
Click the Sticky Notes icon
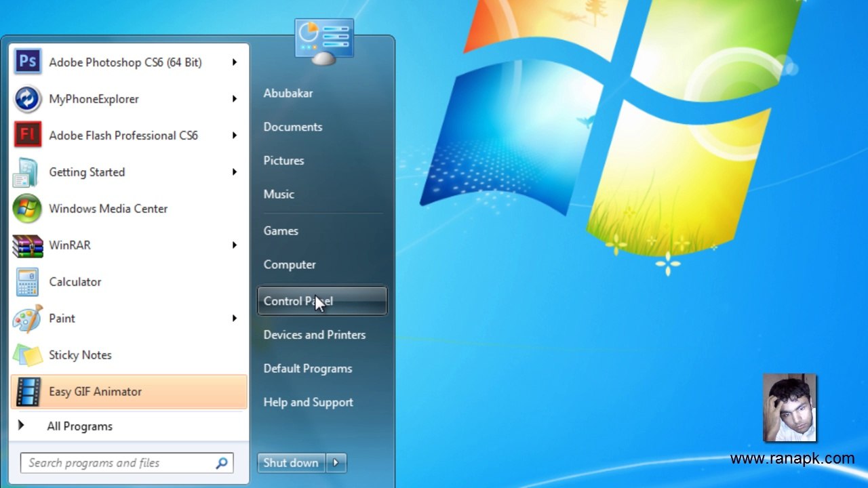[x=27, y=355]
